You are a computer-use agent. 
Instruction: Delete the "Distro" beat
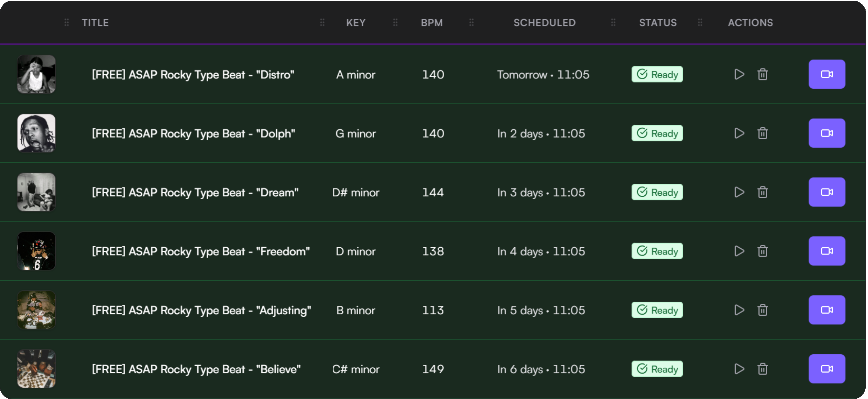click(x=762, y=74)
